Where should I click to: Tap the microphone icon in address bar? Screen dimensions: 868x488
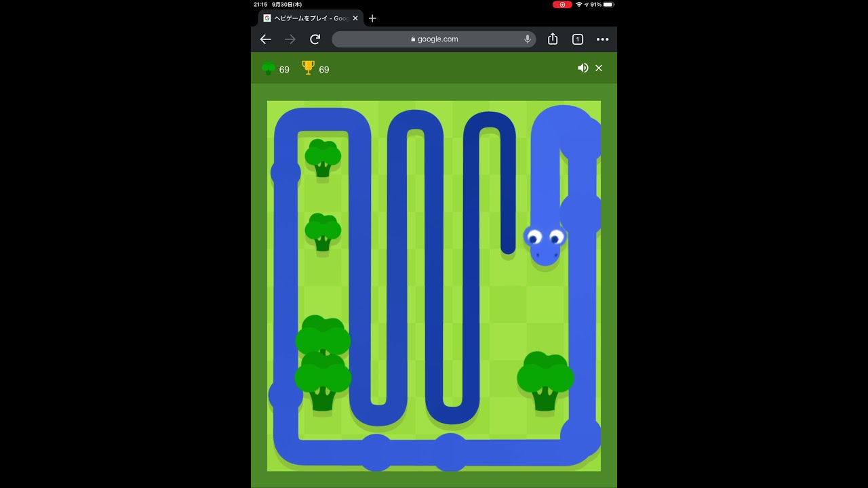click(x=528, y=39)
